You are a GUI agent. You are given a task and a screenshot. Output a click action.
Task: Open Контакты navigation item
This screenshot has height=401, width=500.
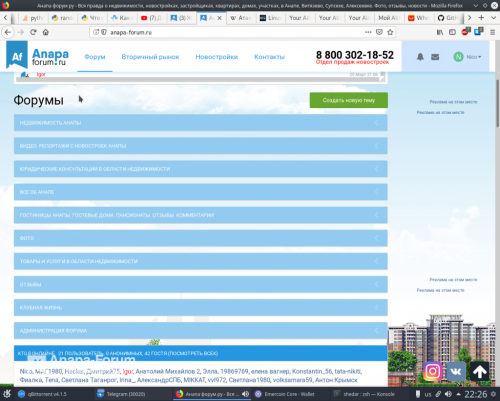[x=269, y=57]
